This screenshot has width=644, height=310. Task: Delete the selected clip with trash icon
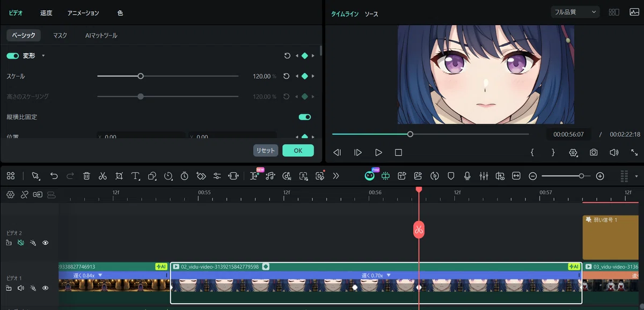point(86,175)
